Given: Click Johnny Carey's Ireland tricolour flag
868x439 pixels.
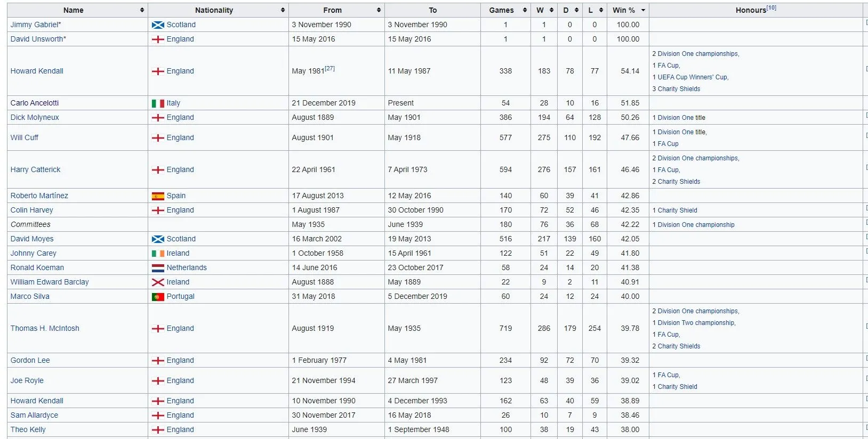Looking at the screenshot, I should (158, 254).
